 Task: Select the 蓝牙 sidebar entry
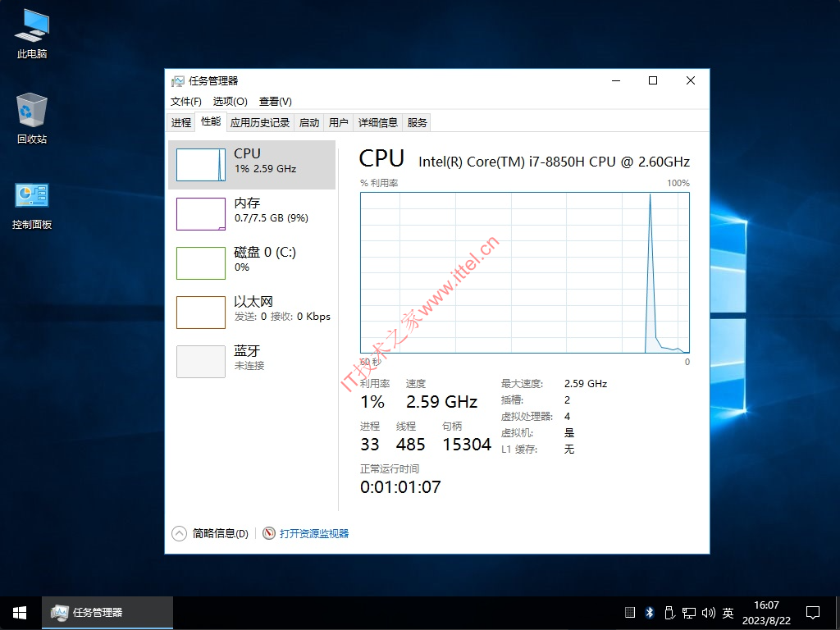click(x=252, y=362)
